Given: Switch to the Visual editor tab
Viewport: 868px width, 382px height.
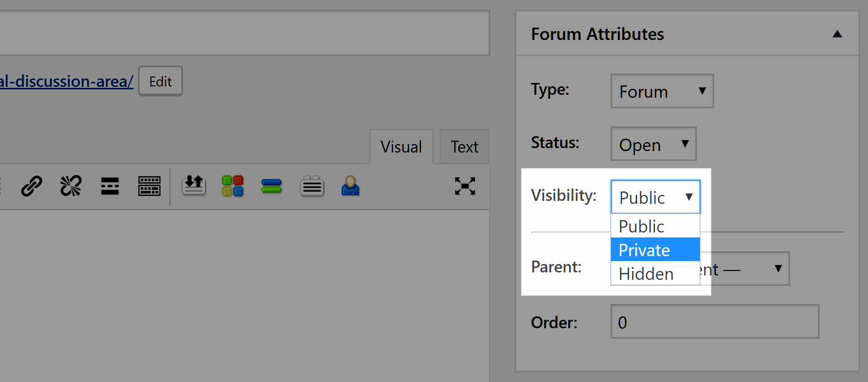Looking at the screenshot, I should [401, 147].
